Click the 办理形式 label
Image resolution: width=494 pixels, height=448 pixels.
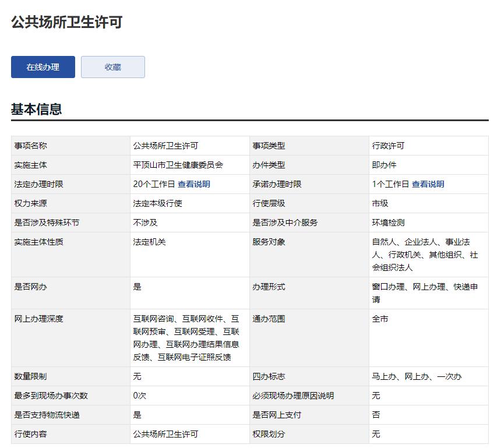click(269, 287)
